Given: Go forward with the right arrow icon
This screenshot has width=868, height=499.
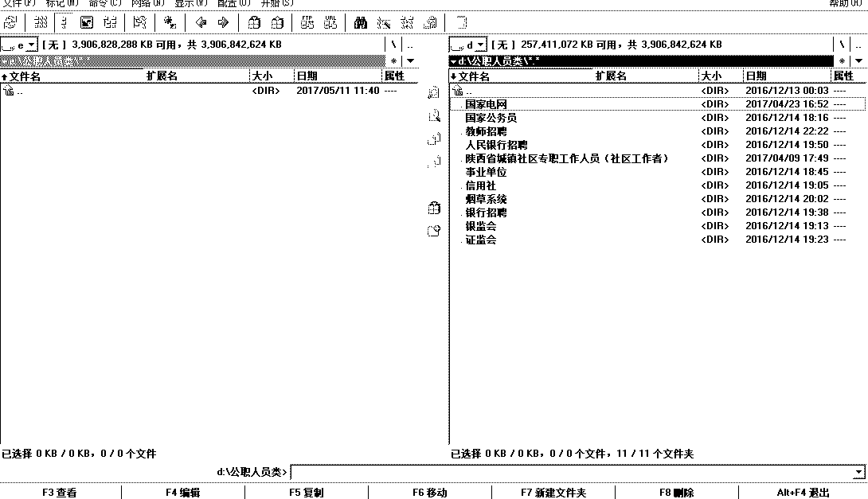Looking at the screenshot, I should tap(223, 22).
